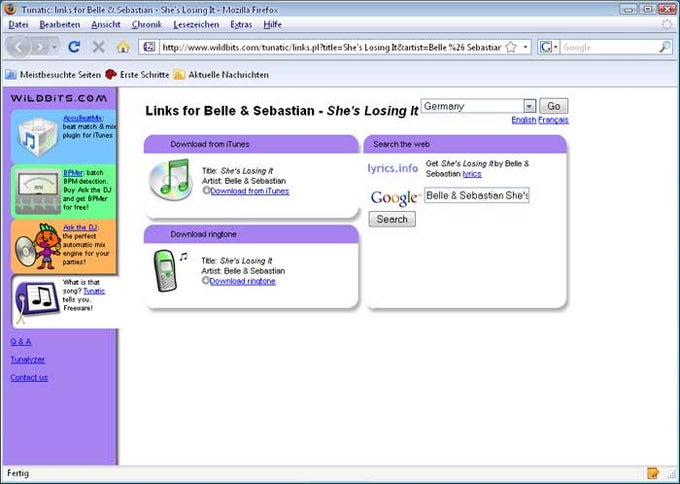Click the lyrics.info logo
This screenshot has height=484, width=680.
tap(393, 168)
